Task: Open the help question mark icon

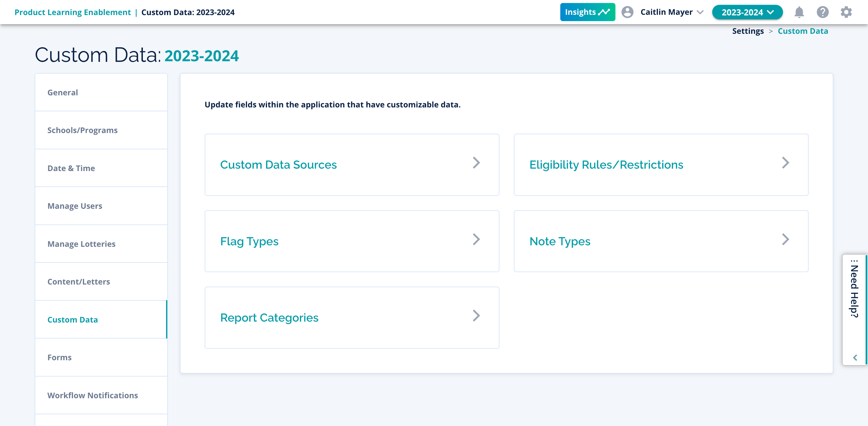Action: click(822, 12)
